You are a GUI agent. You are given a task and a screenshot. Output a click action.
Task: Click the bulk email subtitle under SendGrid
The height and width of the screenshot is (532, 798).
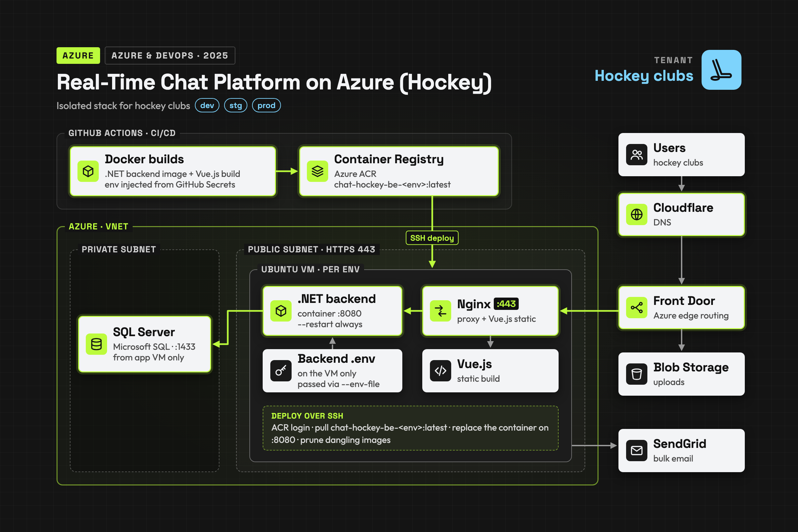673,459
